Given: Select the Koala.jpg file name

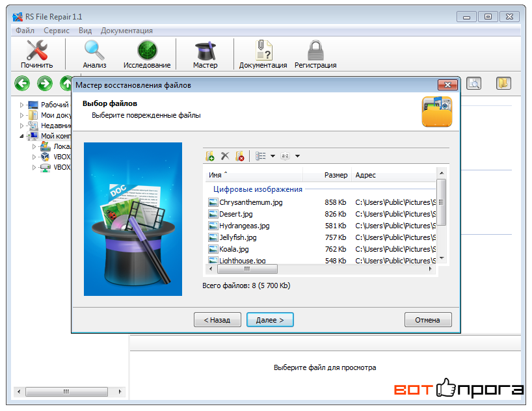Looking at the screenshot, I should (233, 249).
